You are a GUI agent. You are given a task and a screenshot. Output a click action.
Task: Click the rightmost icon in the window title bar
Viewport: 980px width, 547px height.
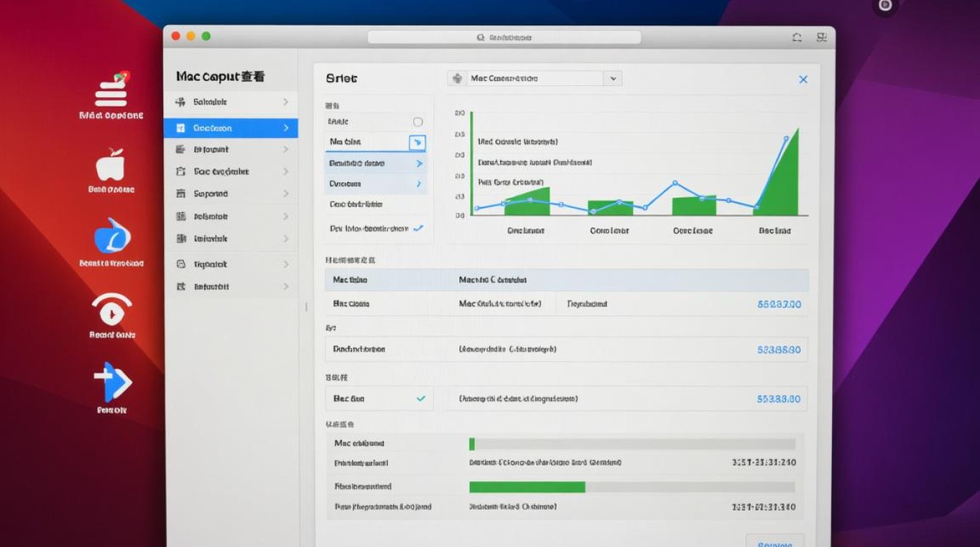pos(822,37)
